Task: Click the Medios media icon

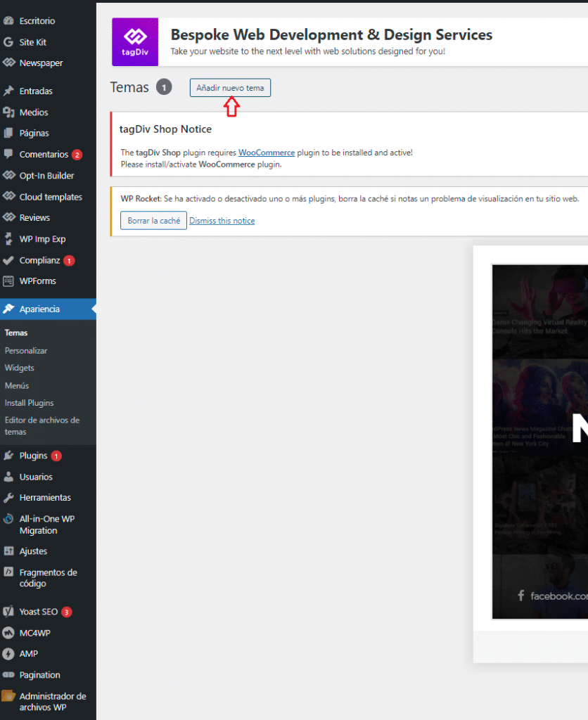Action: point(8,112)
